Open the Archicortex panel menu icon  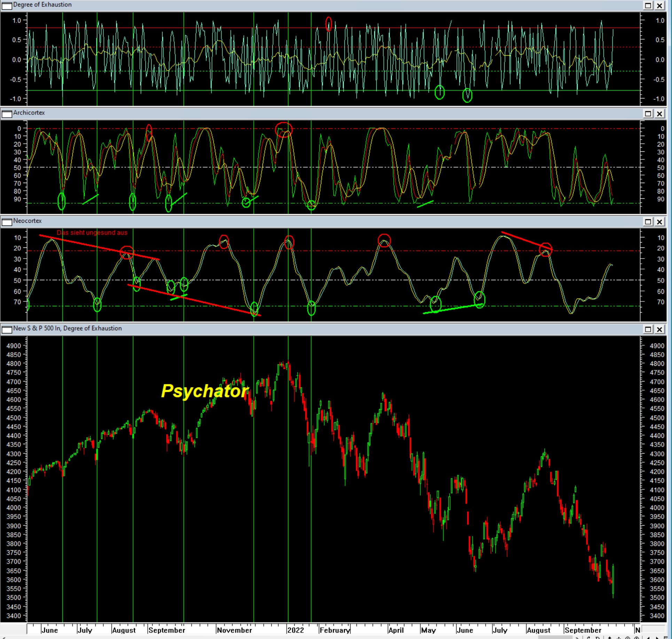[x=7, y=113]
